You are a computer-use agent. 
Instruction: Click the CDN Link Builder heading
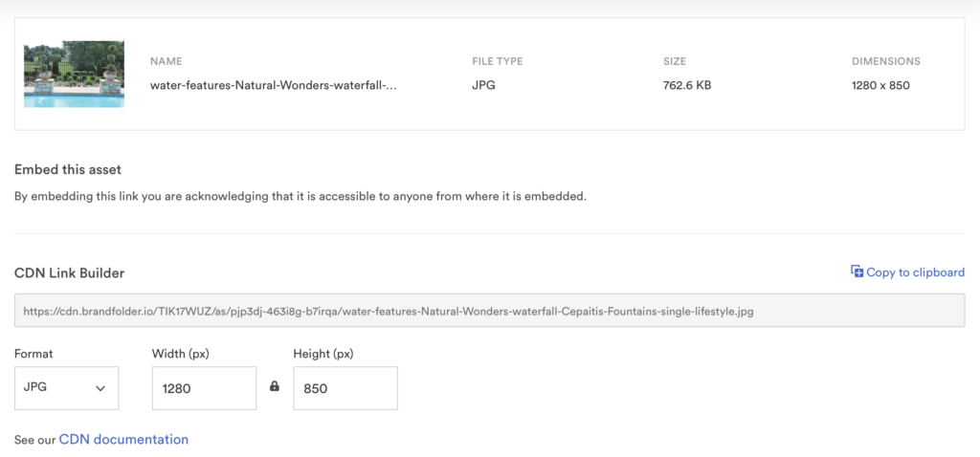pos(69,273)
